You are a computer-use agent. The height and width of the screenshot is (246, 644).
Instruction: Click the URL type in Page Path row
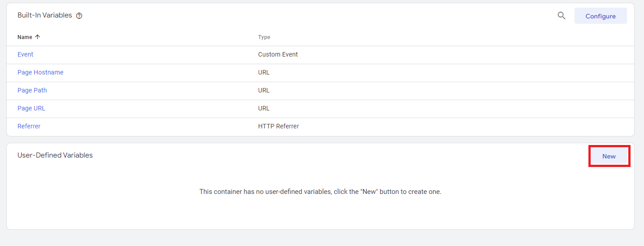[264, 90]
